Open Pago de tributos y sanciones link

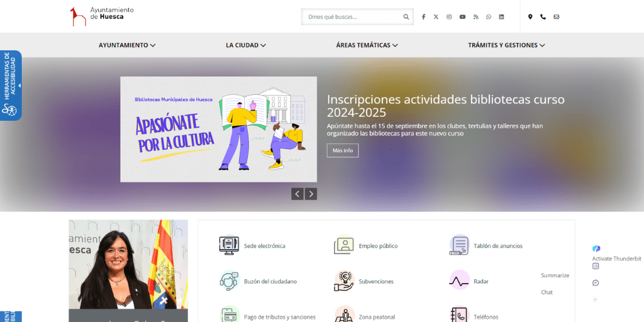280,317
